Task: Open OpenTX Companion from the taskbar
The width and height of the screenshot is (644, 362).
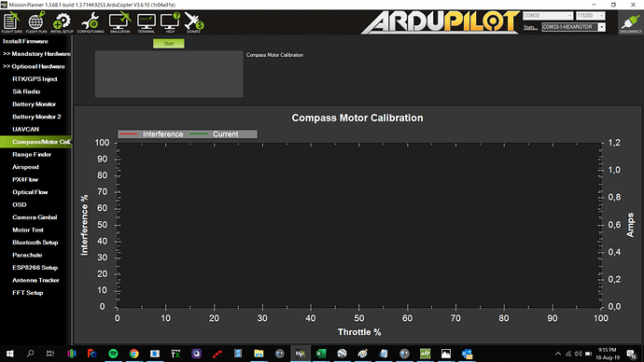Action: 175,354
